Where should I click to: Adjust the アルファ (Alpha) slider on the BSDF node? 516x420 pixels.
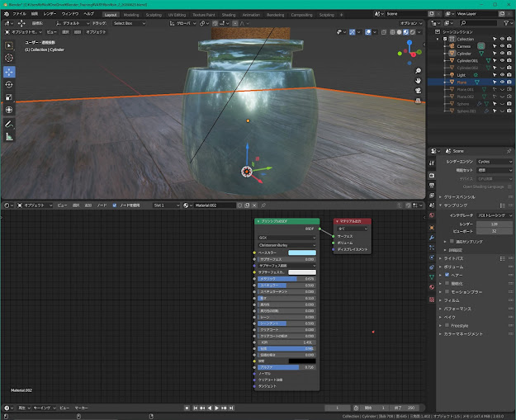click(x=287, y=367)
